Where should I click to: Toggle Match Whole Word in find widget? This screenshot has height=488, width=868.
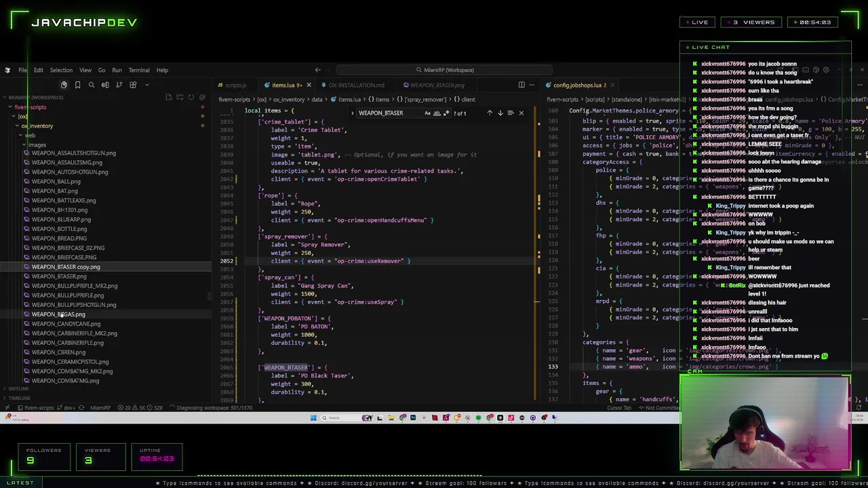click(x=437, y=113)
